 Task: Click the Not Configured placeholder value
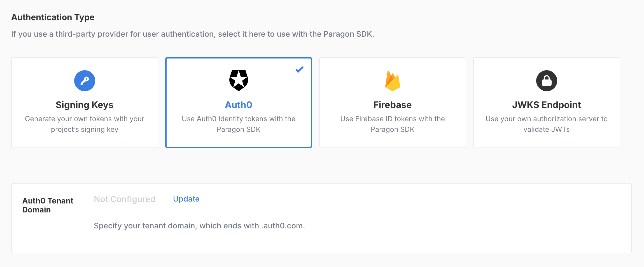tap(125, 199)
